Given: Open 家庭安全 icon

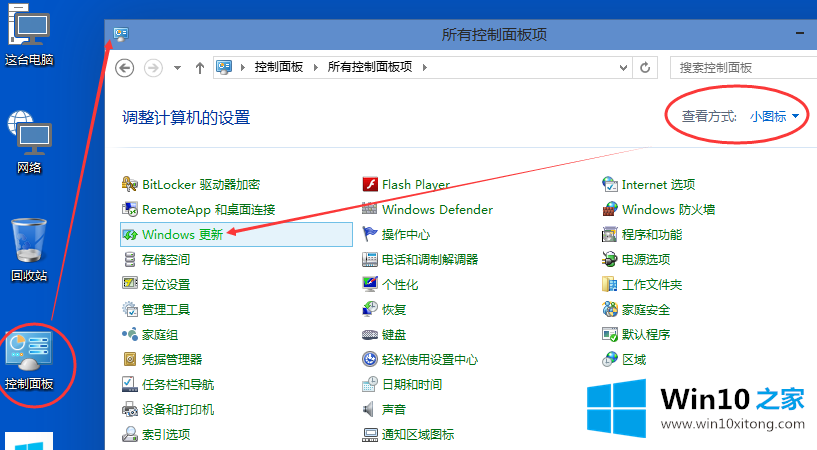Looking at the screenshot, I should [x=610, y=309].
